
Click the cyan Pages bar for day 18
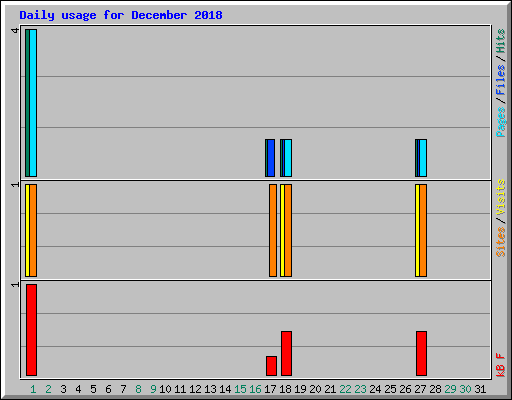(x=288, y=158)
